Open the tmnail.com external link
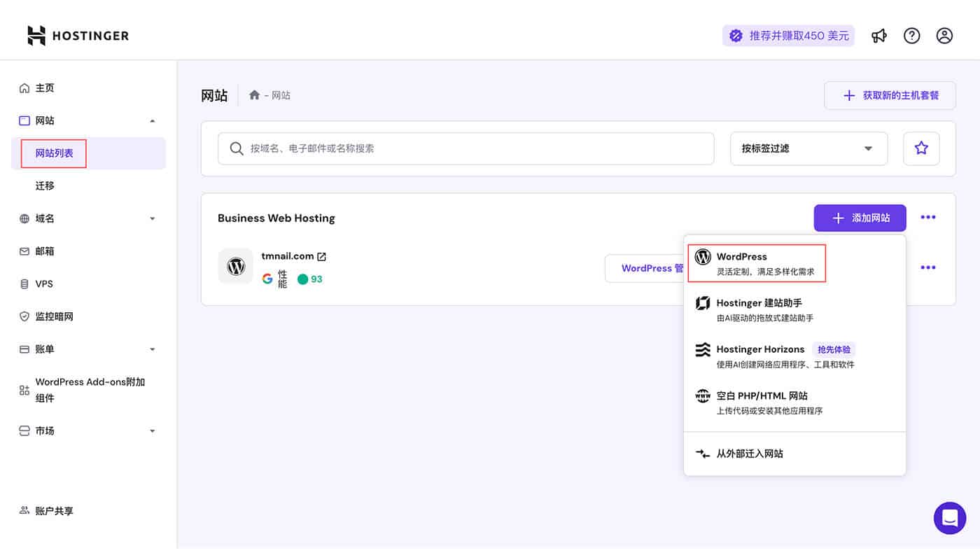 point(321,255)
